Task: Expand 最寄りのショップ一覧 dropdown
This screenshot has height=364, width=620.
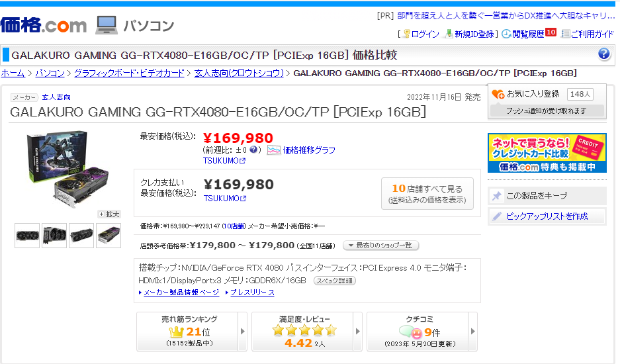Action: (x=380, y=246)
